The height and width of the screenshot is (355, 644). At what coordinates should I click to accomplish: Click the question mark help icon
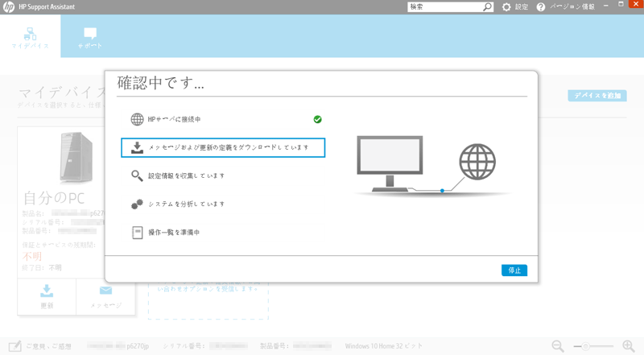[541, 7]
